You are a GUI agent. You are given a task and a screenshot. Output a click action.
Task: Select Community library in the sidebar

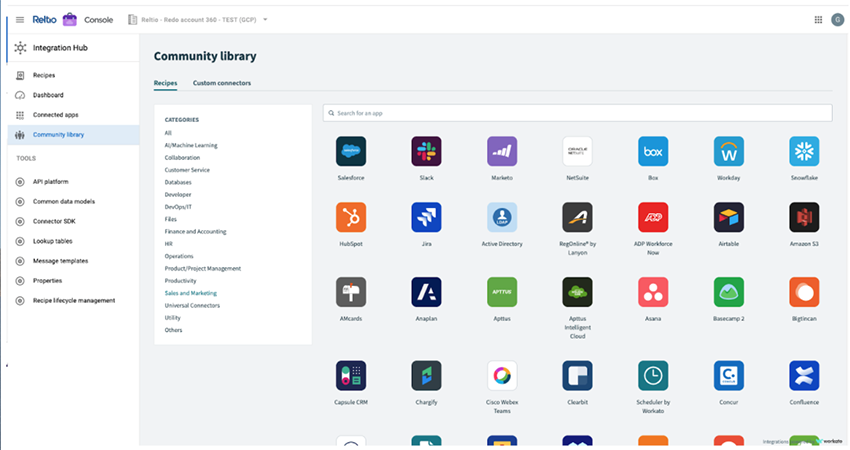pos(73,135)
